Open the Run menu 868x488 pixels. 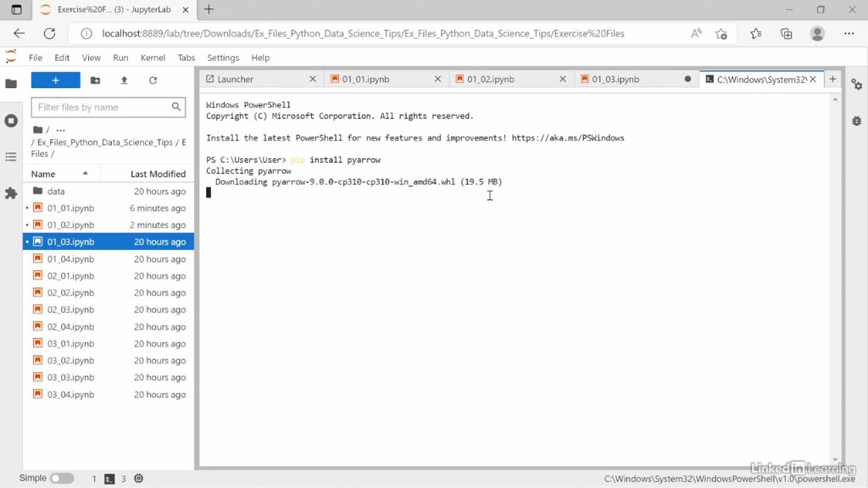point(120,58)
